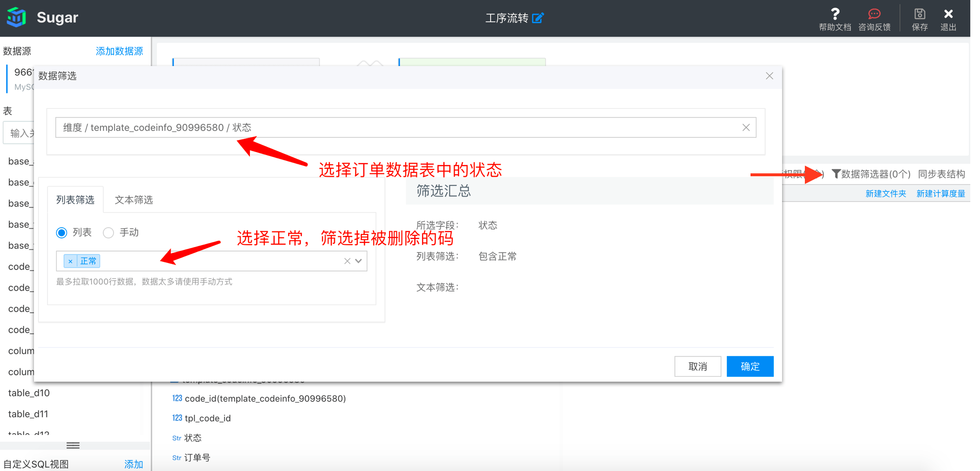Clear the selected field with the × icon

746,127
